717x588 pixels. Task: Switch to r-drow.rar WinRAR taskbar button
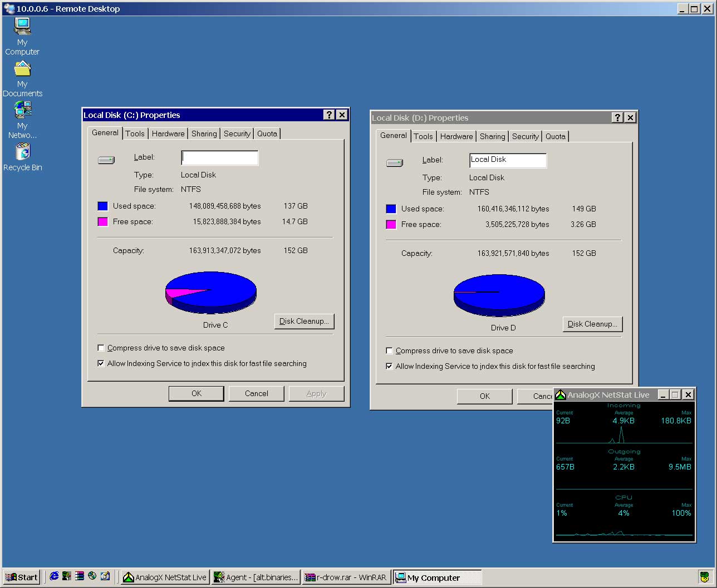tap(346, 577)
